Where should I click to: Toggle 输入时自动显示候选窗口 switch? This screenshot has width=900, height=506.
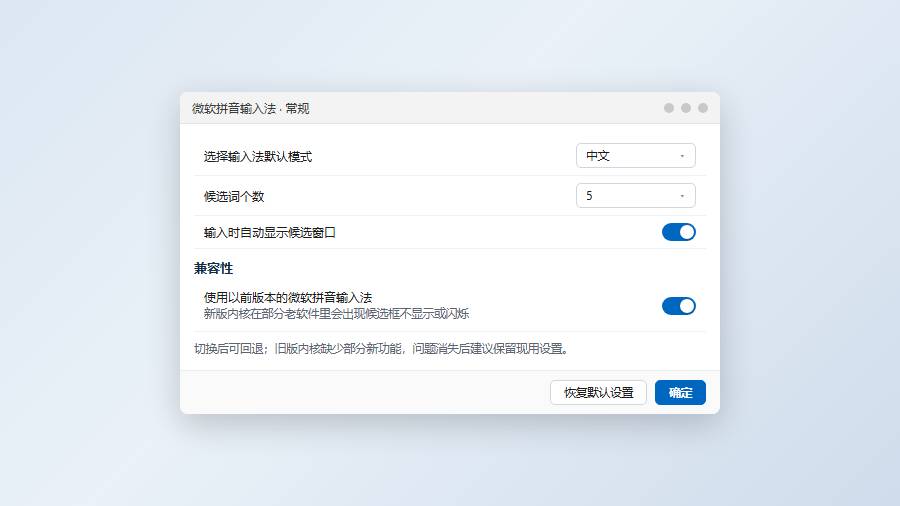tap(678, 232)
